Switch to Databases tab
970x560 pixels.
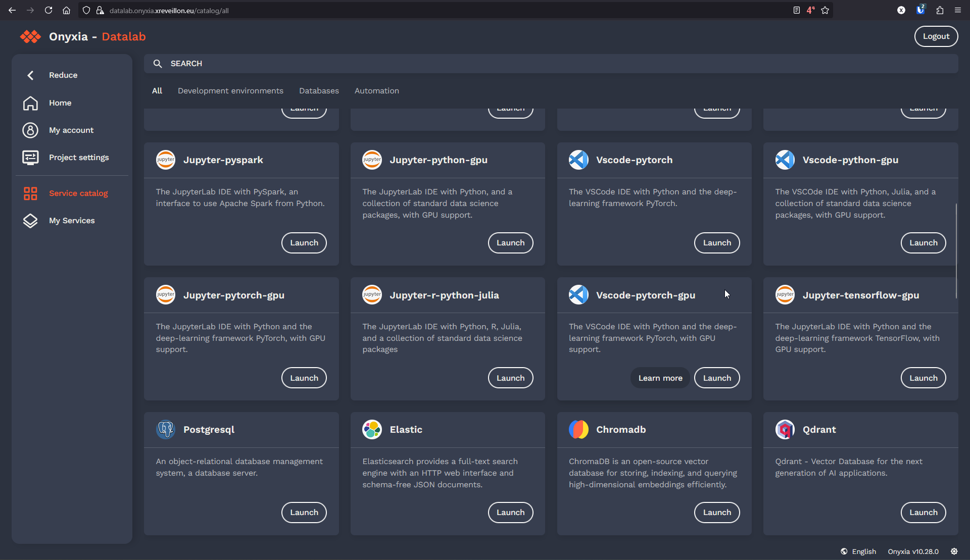pos(319,91)
